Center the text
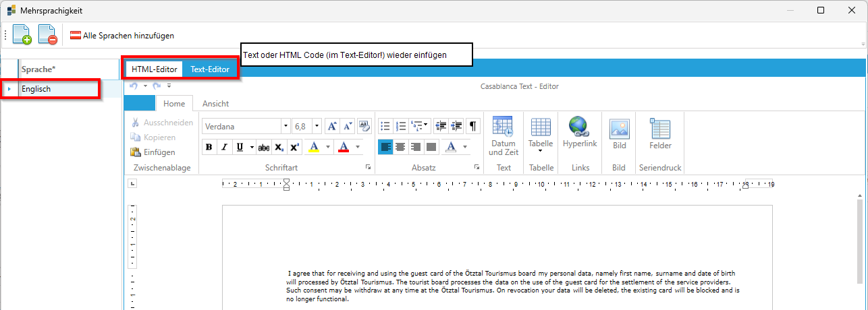The width and height of the screenshot is (868, 310). pyautogui.click(x=401, y=147)
